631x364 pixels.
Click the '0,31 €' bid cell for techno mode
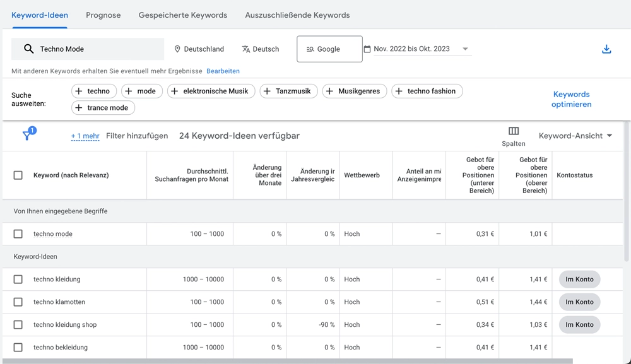485,234
